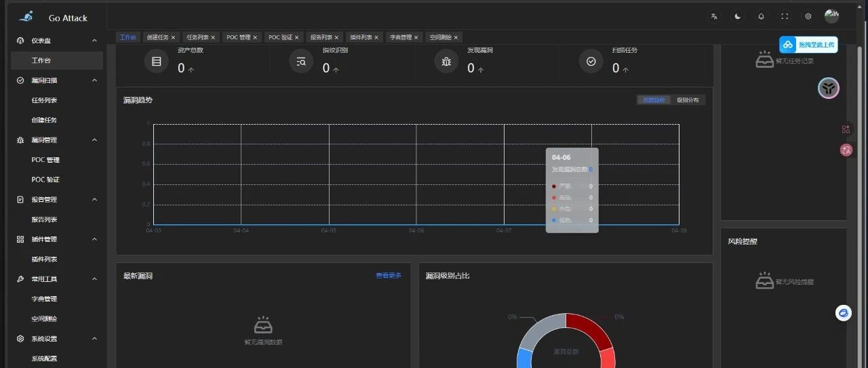Click the 漏洞管理 bug icon in sidebar

[20, 140]
